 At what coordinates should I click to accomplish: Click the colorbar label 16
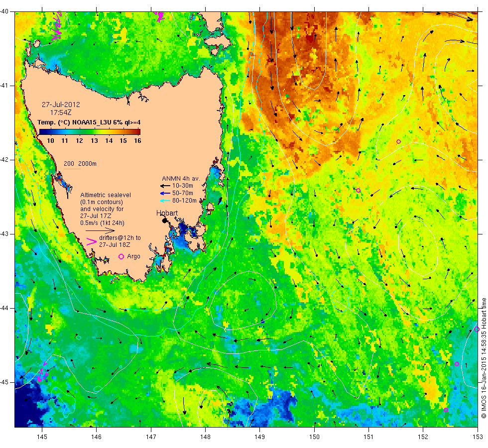[137, 140]
